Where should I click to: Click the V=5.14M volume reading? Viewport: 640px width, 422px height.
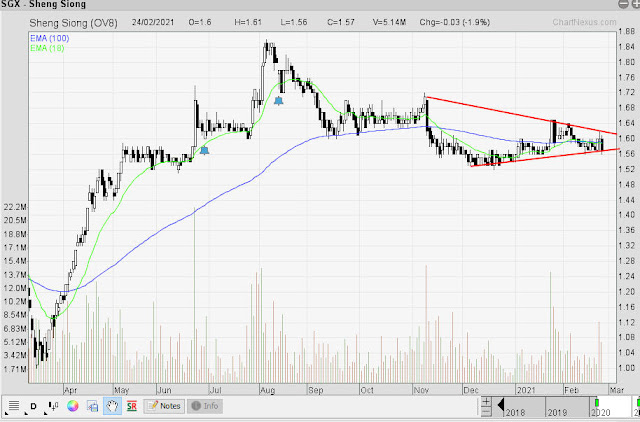coord(389,22)
